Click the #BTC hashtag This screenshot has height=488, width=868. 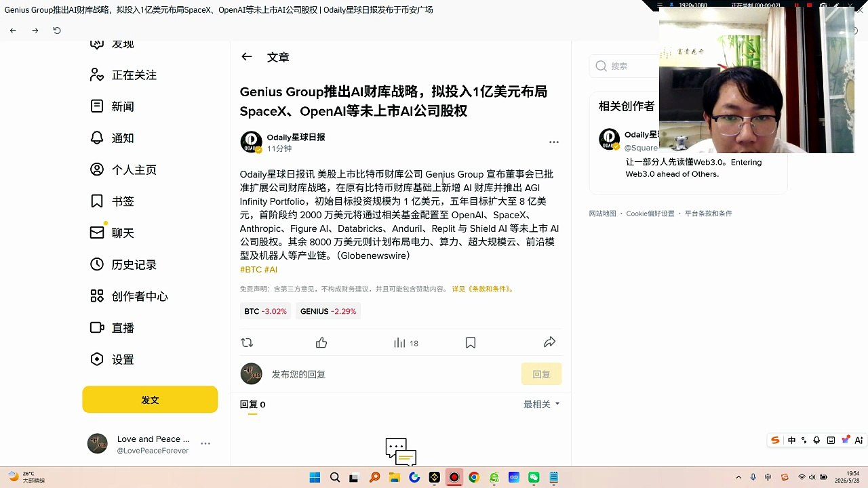tap(251, 270)
